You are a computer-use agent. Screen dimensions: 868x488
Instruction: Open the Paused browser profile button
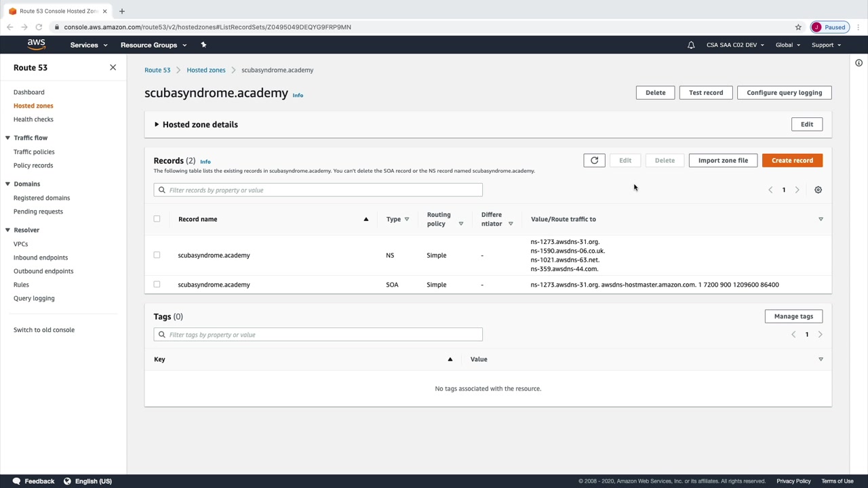(829, 27)
